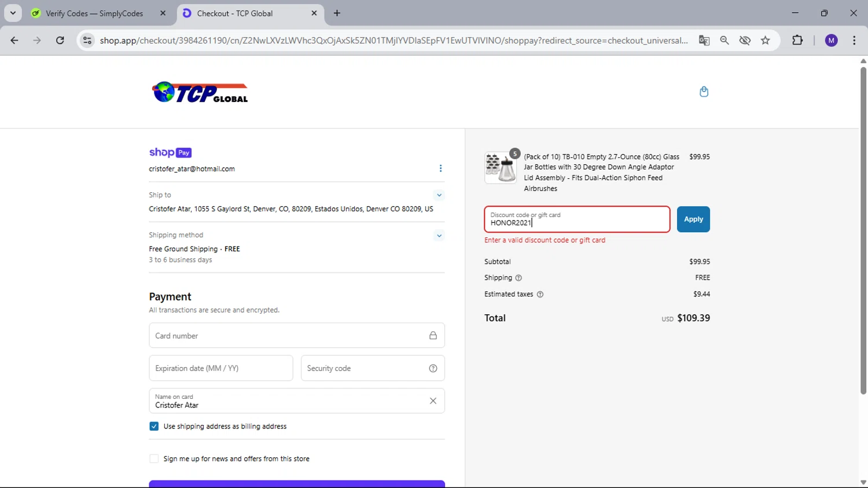Go forward to the next page

(37, 41)
